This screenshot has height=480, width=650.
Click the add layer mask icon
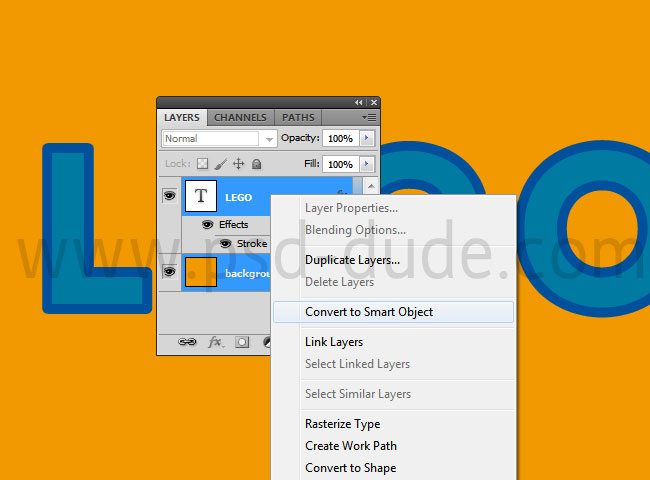coord(242,342)
